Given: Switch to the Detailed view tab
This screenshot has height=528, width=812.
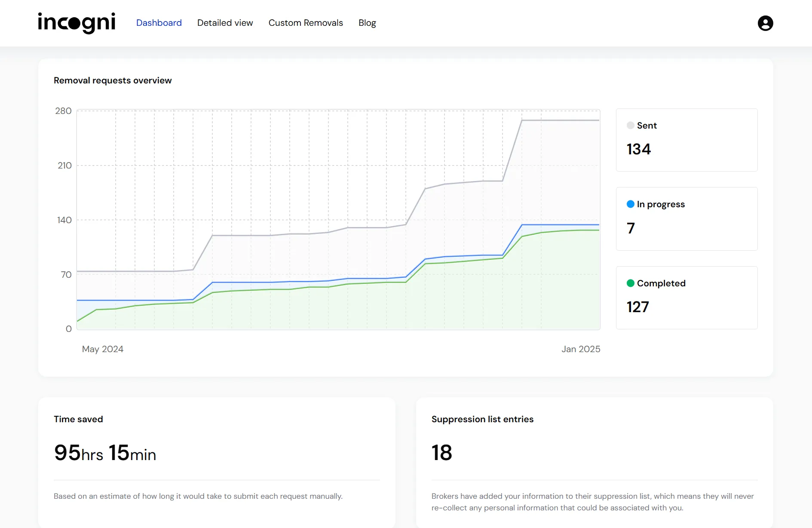Looking at the screenshot, I should tap(225, 23).
